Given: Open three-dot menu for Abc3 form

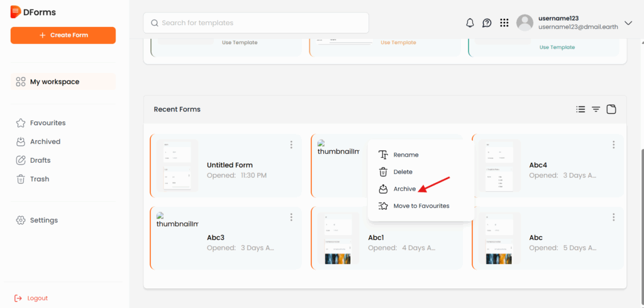Looking at the screenshot, I should click(x=291, y=217).
